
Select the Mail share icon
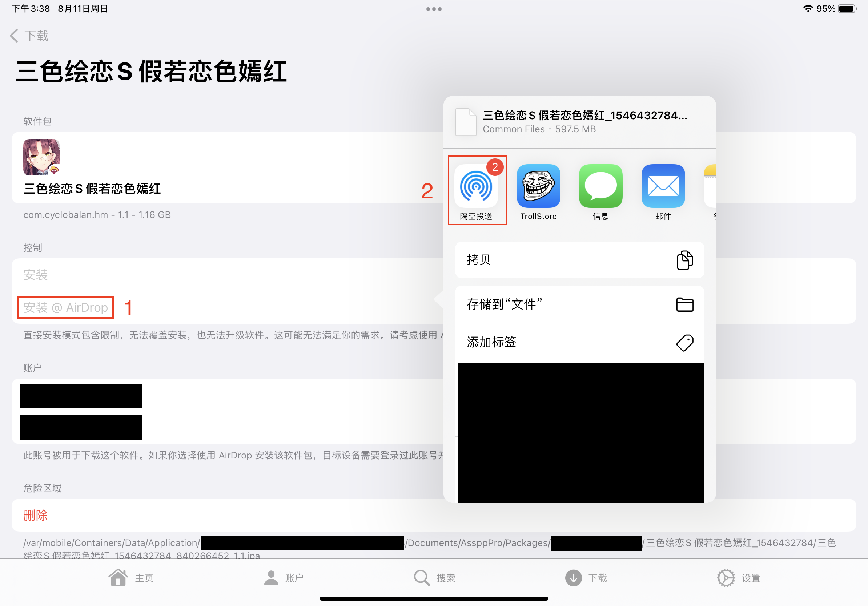tap(663, 186)
